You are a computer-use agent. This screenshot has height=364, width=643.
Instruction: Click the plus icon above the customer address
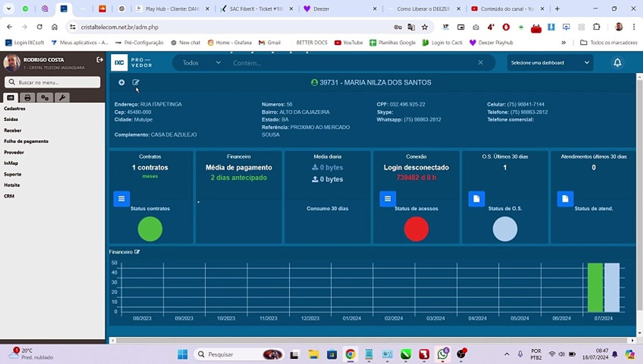click(121, 82)
